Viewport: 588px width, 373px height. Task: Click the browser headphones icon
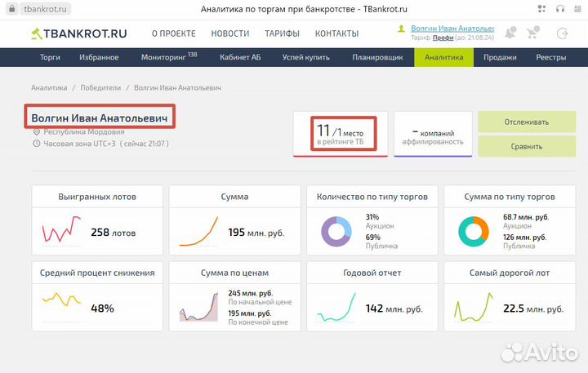tap(559, 9)
